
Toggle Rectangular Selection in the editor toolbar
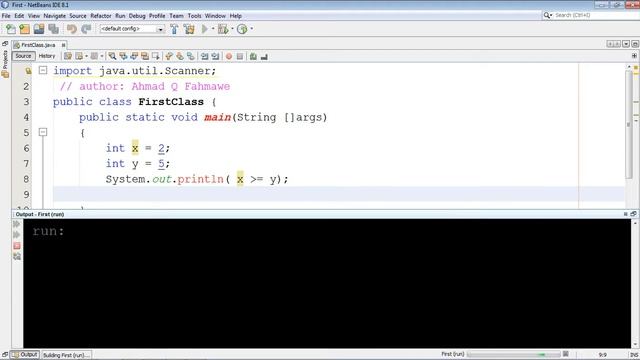click(156, 56)
